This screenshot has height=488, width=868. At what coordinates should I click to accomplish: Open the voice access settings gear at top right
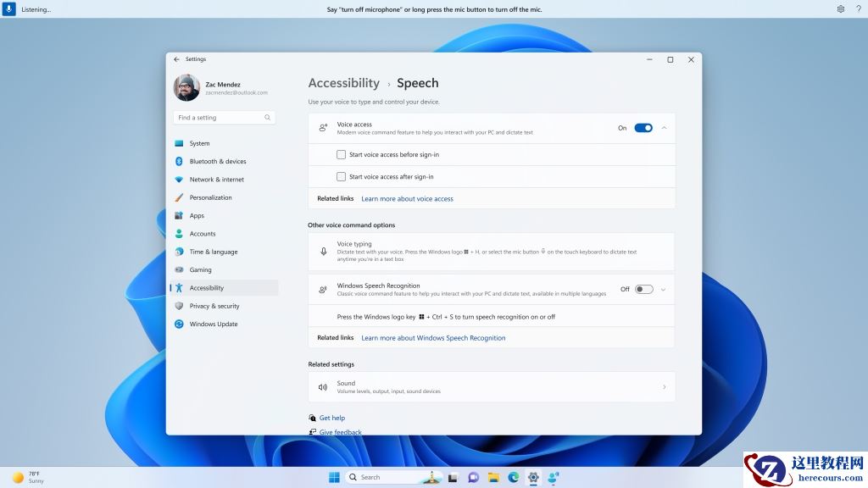838,8
